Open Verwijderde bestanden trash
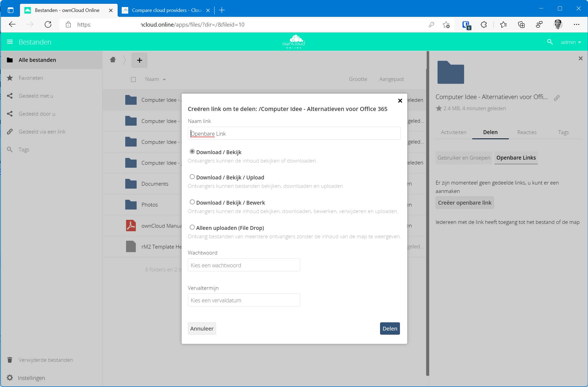The width and height of the screenshot is (588, 387). pyautogui.click(x=46, y=360)
